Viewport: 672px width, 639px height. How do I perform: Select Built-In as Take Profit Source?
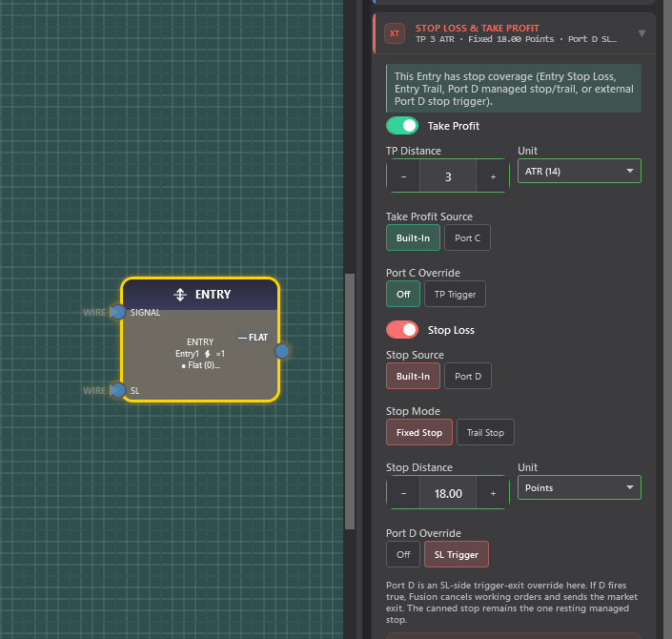[x=413, y=237]
